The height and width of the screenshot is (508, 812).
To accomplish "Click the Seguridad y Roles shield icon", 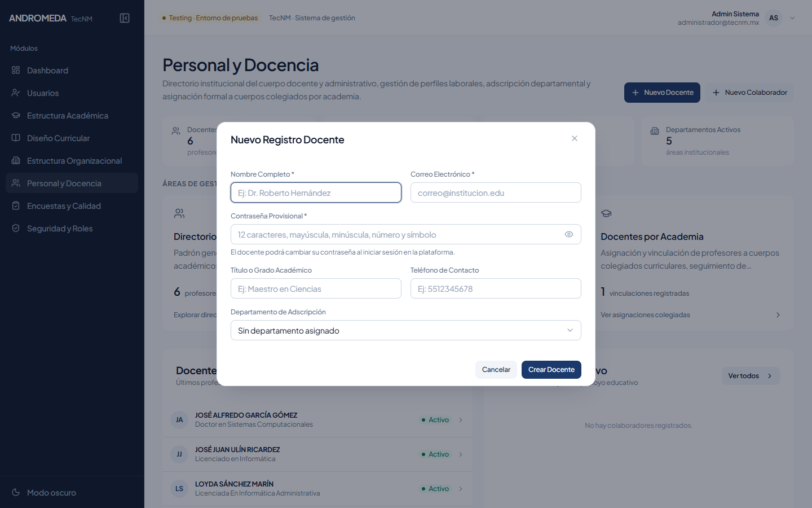I will [x=16, y=228].
